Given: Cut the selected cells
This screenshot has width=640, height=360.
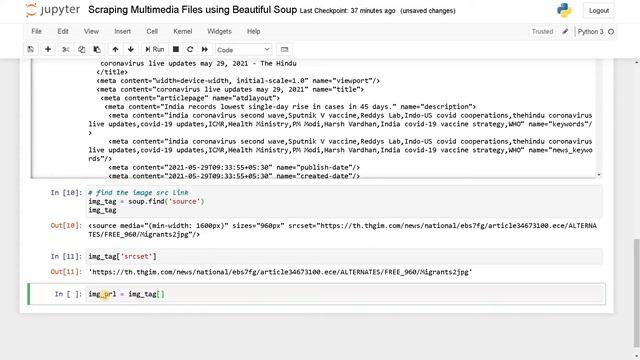Looking at the screenshot, I should [66, 49].
